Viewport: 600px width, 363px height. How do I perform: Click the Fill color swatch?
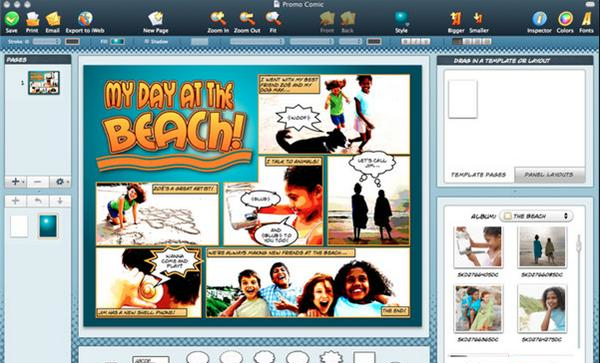click(117, 41)
